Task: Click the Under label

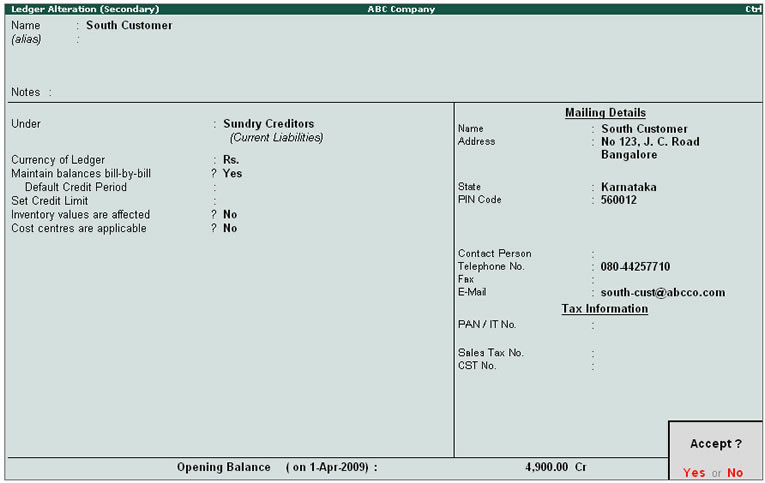Action: 26,124
